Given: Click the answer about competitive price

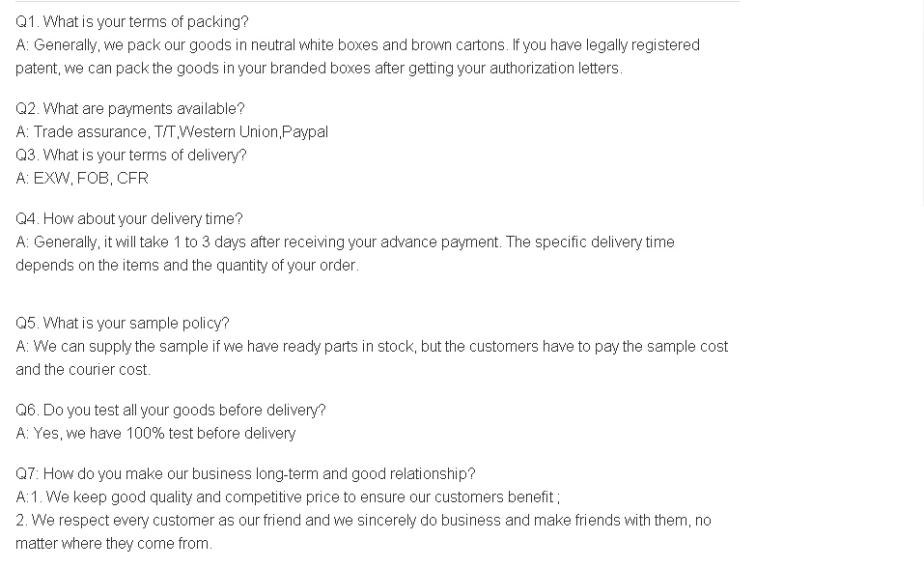Looking at the screenshot, I should 288,497.
